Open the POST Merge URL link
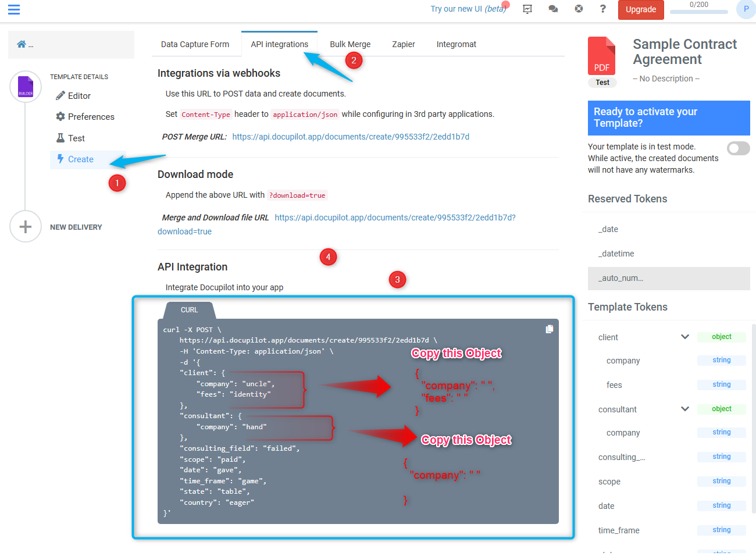Screen dimensions: 756x556 [x=351, y=137]
